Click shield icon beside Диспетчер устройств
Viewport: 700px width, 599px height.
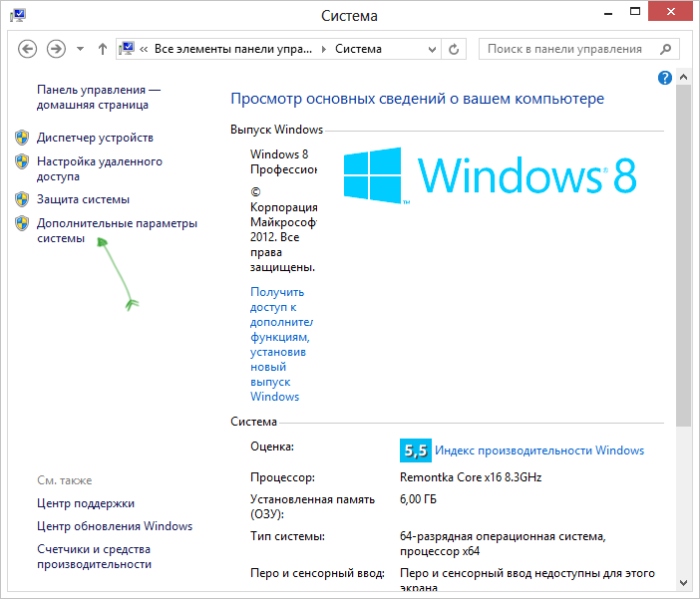coord(22,138)
